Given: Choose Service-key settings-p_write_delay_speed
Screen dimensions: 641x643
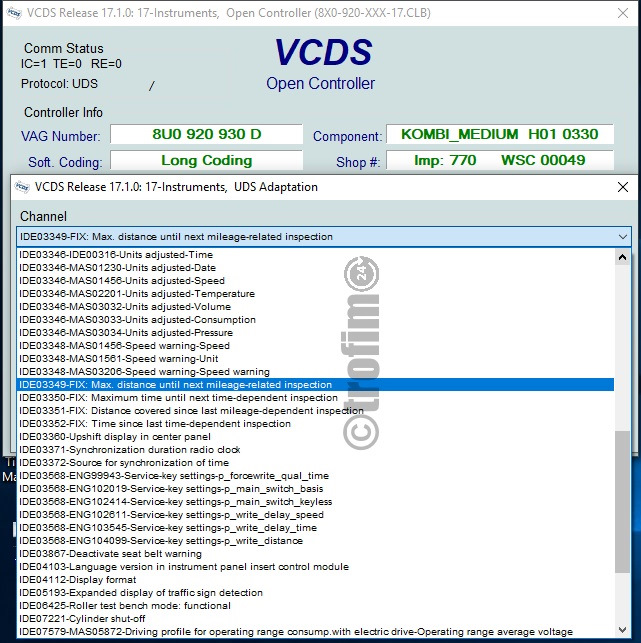Looking at the screenshot, I should [x=315, y=515].
